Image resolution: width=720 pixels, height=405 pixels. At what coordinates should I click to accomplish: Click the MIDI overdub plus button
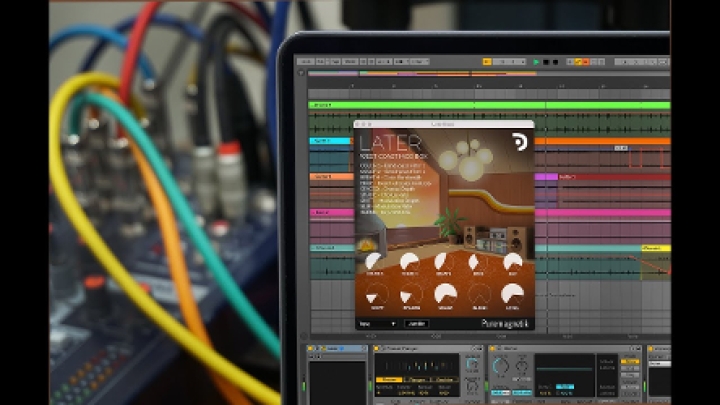click(570, 62)
